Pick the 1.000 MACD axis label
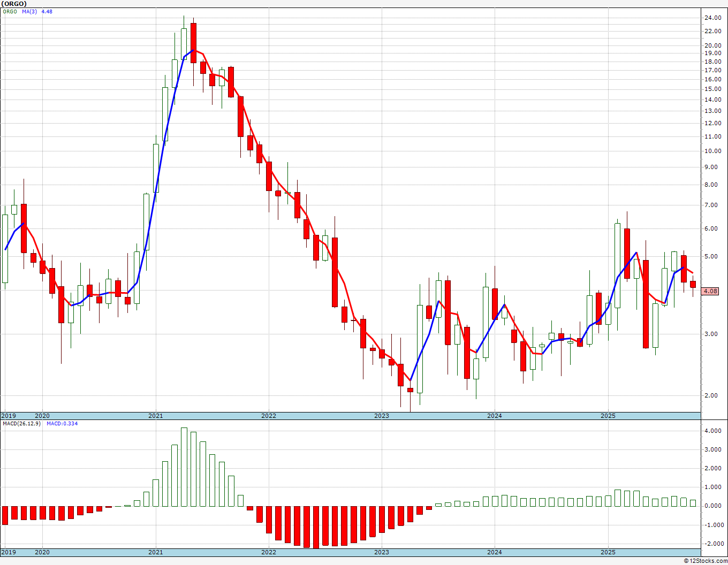Screen dimensions: 728x565 coord(713,487)
